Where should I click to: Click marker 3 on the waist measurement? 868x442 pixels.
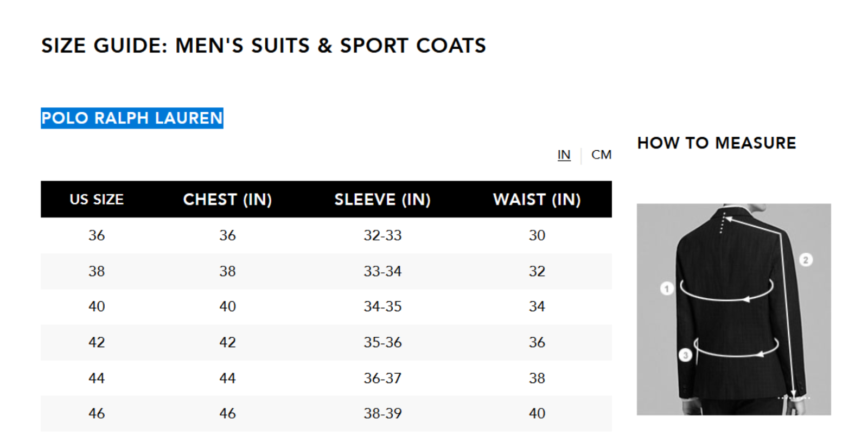(685, 355)
